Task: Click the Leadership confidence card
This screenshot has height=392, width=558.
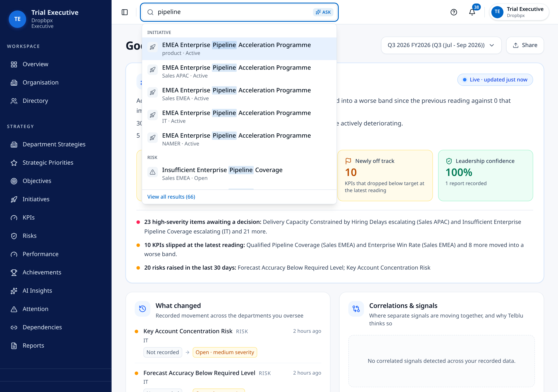Action: pyautogui.click(x=485, y=175)
